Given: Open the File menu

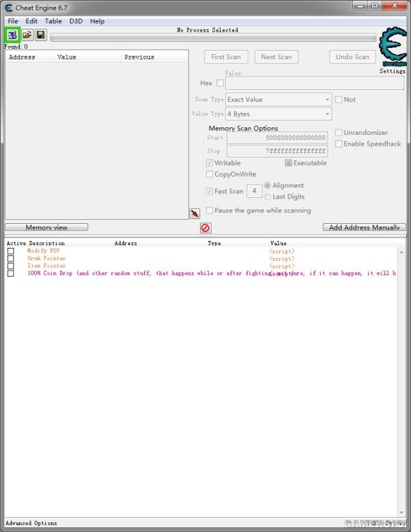Looking at the screenshot, I should coord(13,21).
